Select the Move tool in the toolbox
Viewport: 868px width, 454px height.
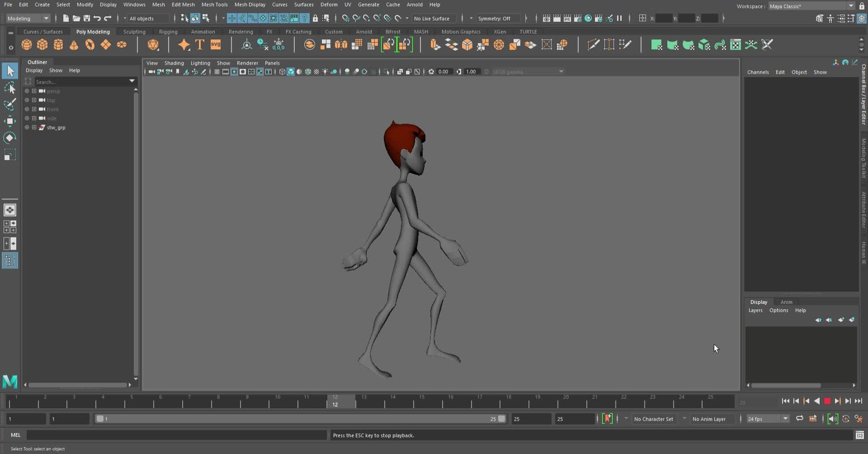(x=10, y=120)
